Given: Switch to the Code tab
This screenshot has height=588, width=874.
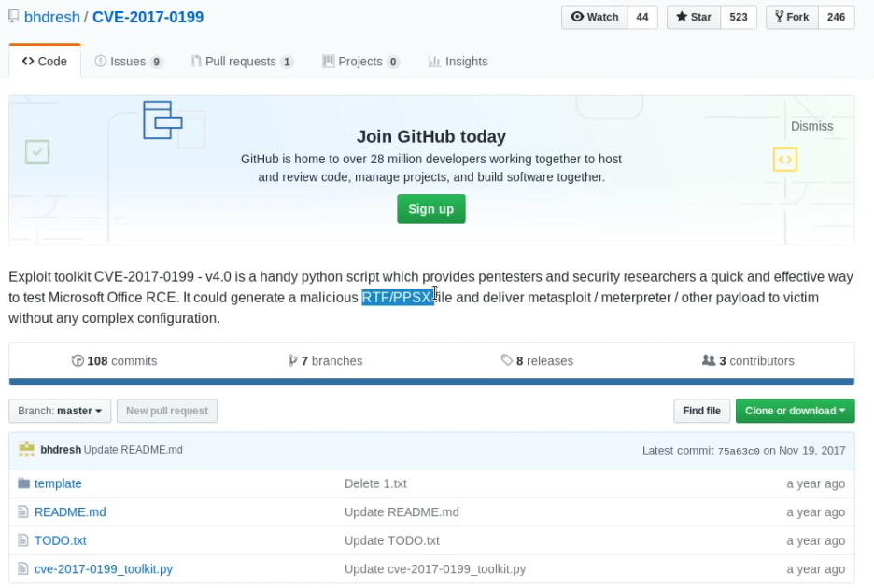Looking at the screenshot, I should 45,62.
